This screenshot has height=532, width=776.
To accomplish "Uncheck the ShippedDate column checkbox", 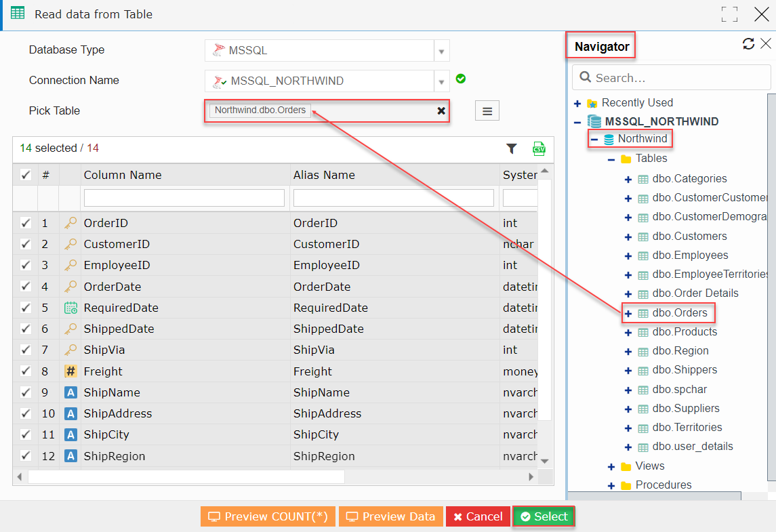I will pyautogui.click(x=25, y=329).
